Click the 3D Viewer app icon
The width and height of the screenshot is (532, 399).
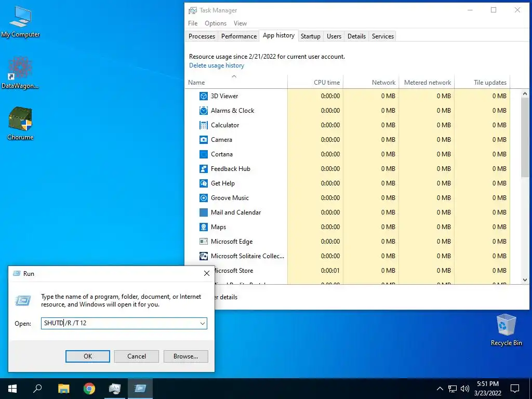tap(203, 96)
